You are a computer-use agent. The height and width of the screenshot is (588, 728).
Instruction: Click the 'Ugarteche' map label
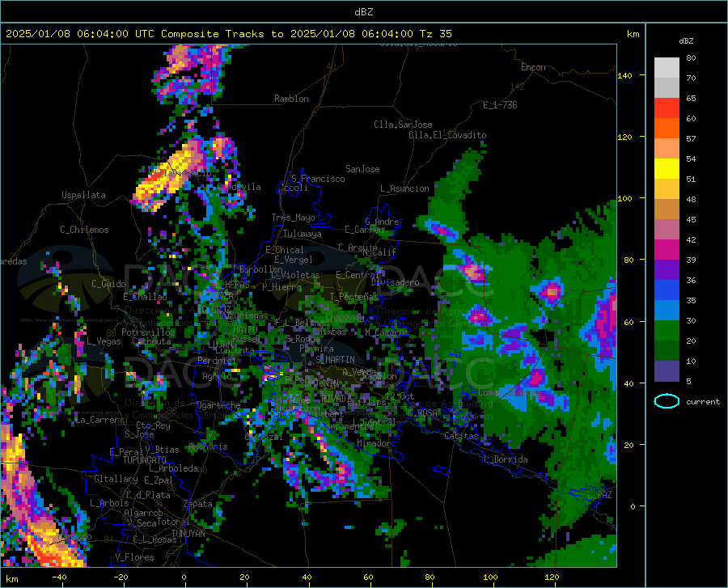coord(218,405)
